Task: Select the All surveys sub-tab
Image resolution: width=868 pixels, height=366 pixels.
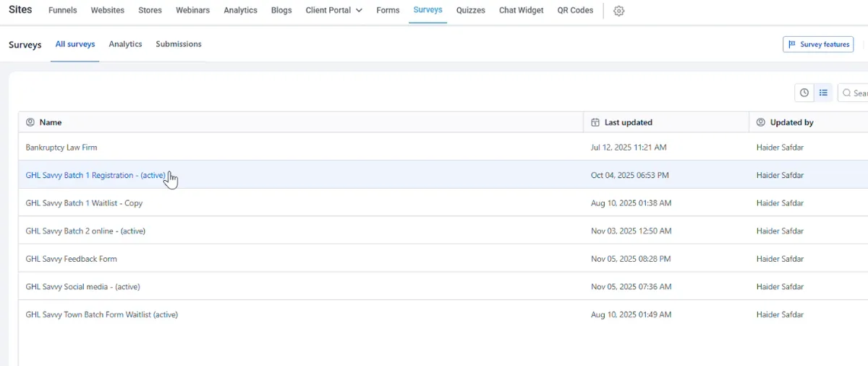Action: pyautogui.click(x=75, y=44)
